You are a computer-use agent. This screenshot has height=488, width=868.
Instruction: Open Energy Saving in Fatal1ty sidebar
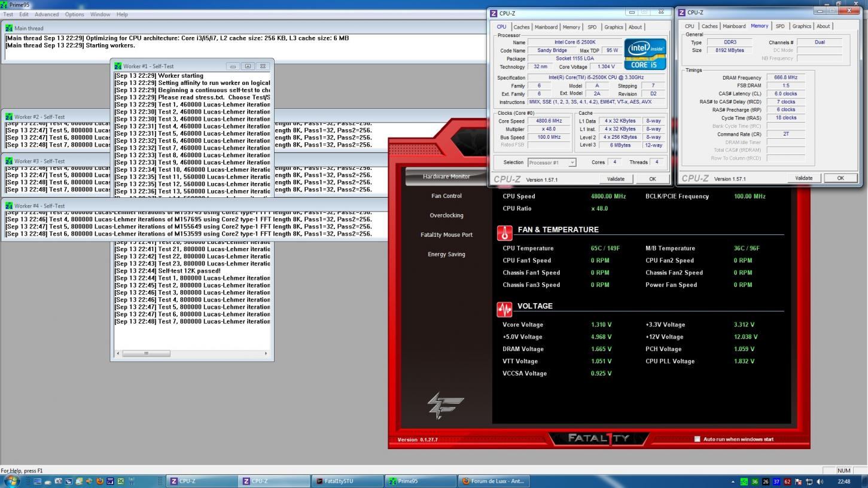click(x=447, y=254)
